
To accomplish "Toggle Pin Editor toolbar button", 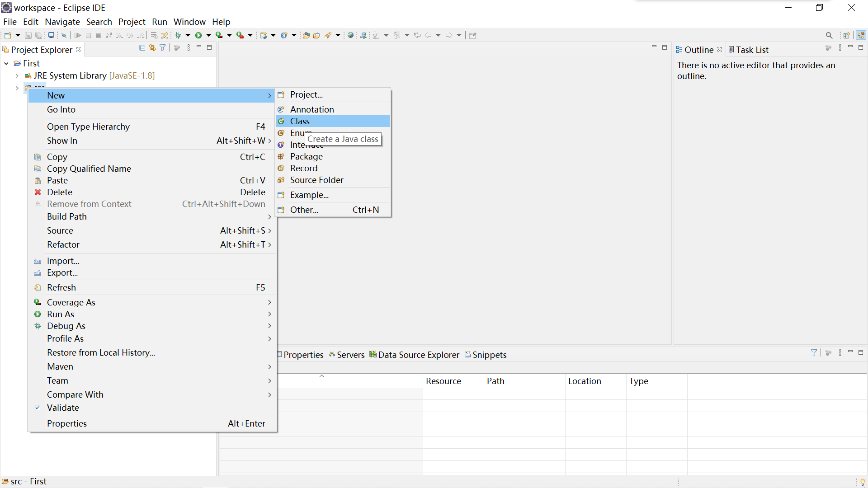I will 472,35.
